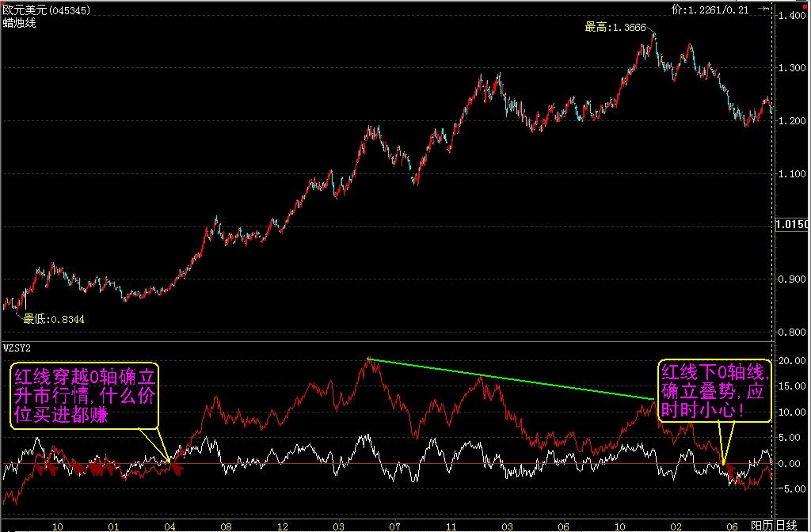This screenshot has width=811, height=532.
Task: Click the red 0-axis line in the indicator panel
Action: pos(386,463)
